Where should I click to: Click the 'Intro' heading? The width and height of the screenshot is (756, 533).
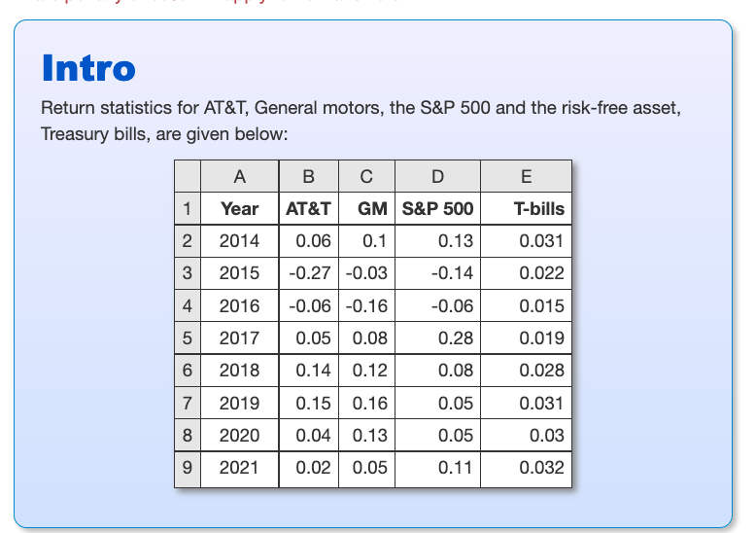[88, 68]
